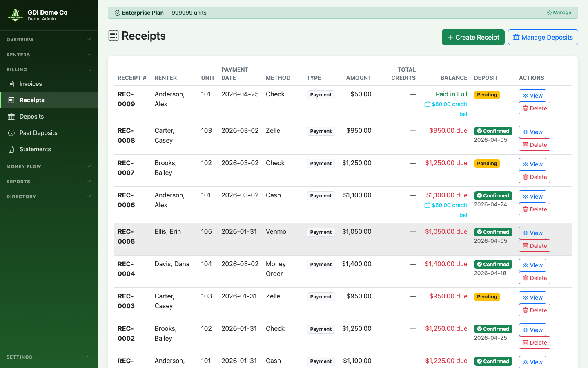
Task: Delete receipt REC-0009
Action: pos(535,108)
